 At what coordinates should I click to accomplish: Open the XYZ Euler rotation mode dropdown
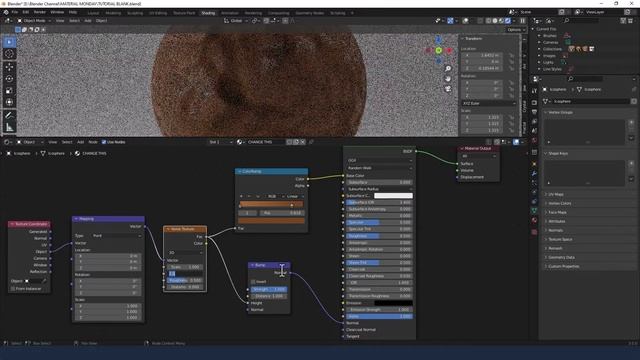coord(489,103)
